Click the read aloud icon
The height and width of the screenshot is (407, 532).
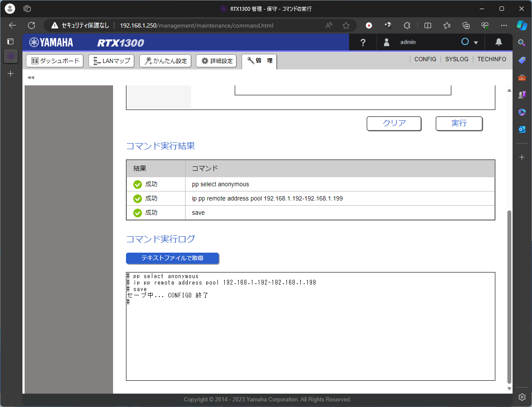pyautogui.click(x=329, y=25)
